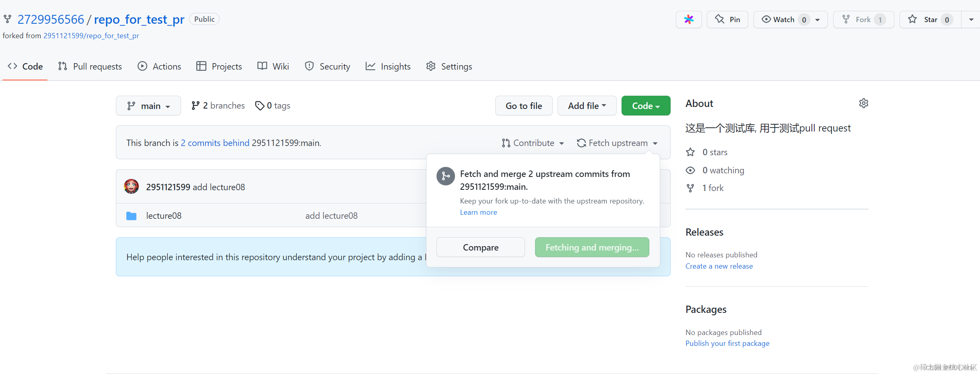Open upstream 2951121599/repo_for_test_pr link

coord(91,36)
